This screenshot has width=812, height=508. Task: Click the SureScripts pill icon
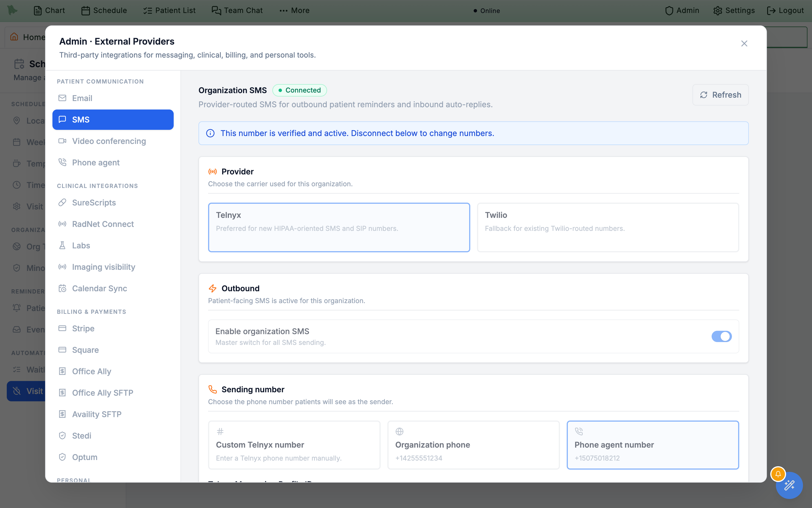pyautogui.click(x=62, y=202)
